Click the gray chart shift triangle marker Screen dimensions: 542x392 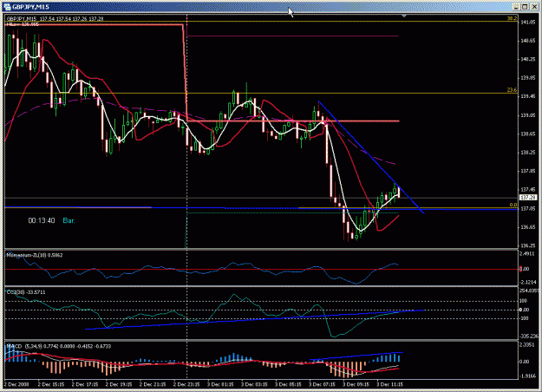click(x=404, y=16)
